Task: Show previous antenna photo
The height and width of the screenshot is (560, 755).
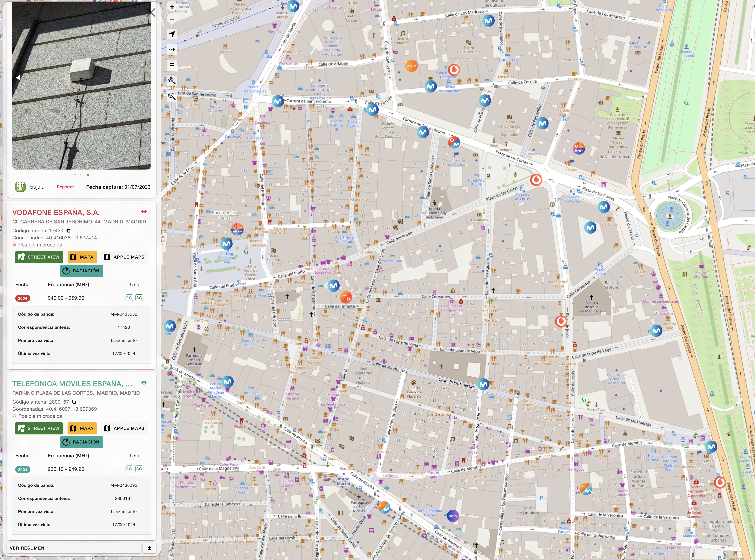Action: 18,78
